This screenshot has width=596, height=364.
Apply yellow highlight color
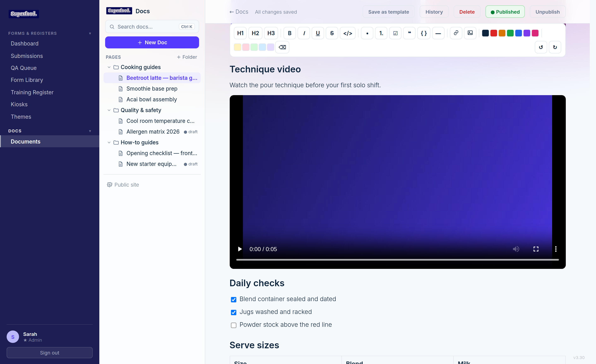click(x=237, y=47)
